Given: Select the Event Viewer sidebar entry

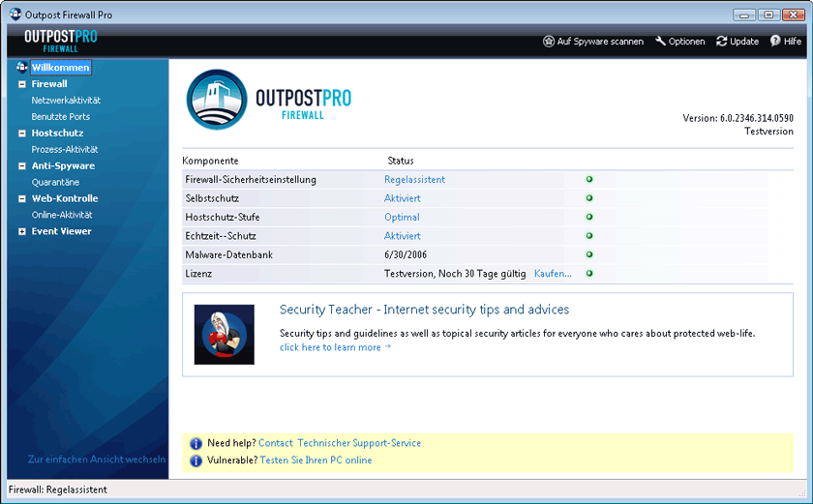Looking at the screenshot, I should (x=61, y=231).
